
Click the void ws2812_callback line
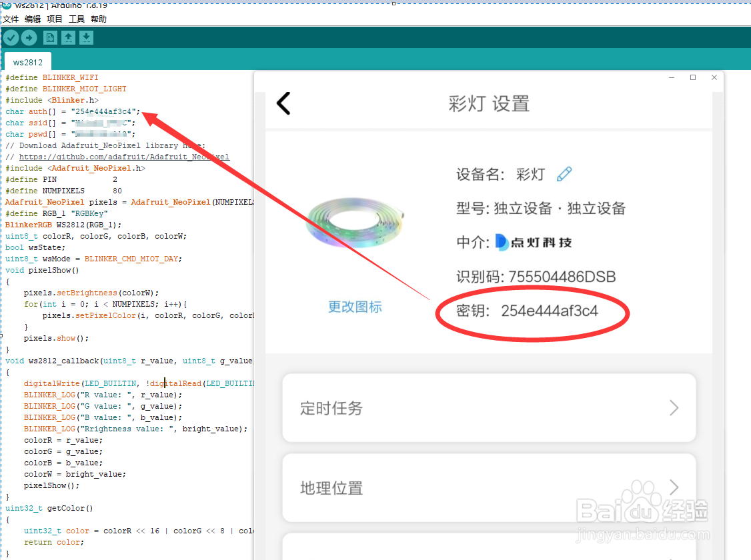pos(129,361)
